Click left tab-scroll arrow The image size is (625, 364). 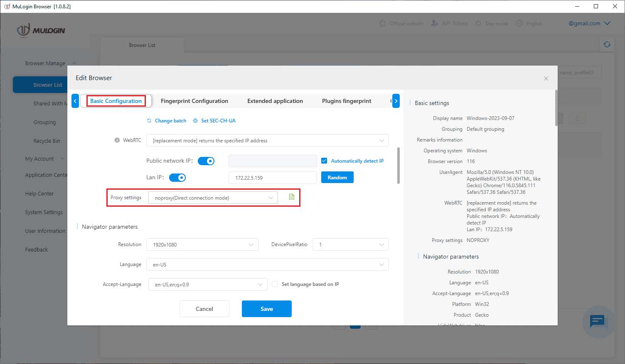75,101
